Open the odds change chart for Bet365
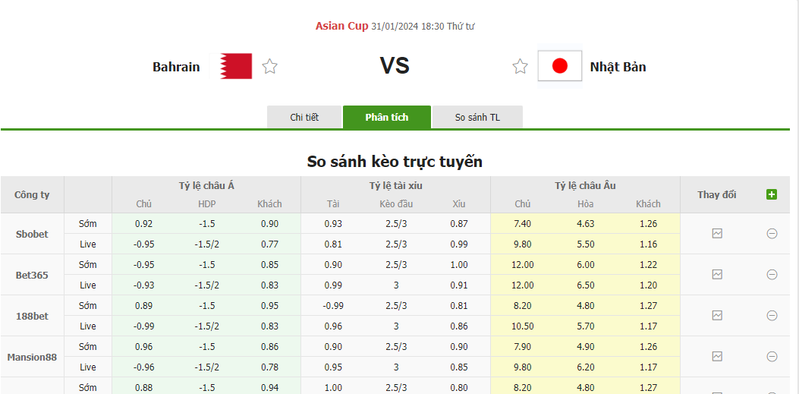Viewport: 799px width, 394px height. tap(717, 274)
